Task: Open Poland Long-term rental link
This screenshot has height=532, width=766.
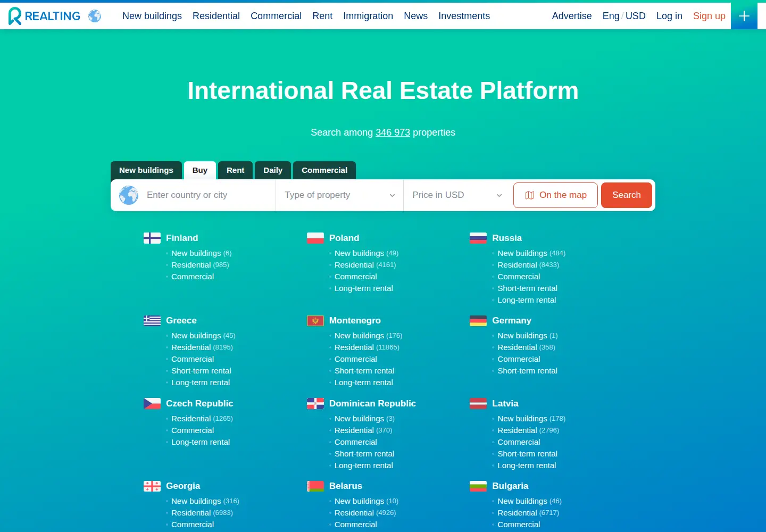Action: pyautogui.click(x=364, y=288)
